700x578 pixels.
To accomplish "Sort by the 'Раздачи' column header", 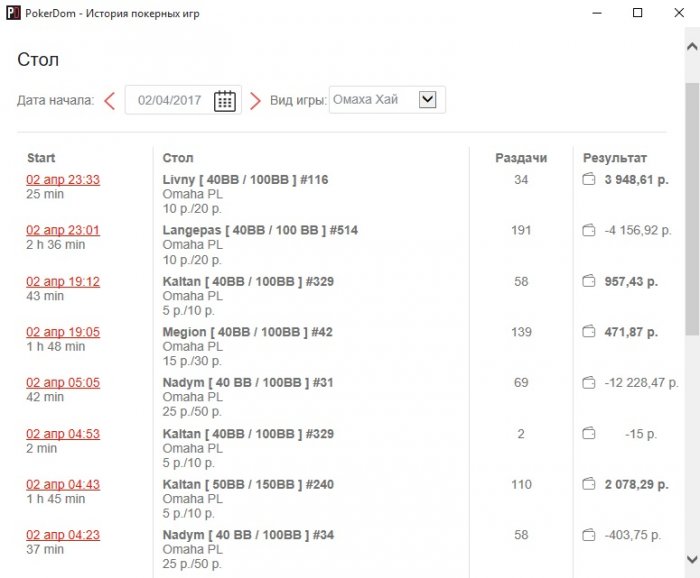I will [x=521, y=158].
